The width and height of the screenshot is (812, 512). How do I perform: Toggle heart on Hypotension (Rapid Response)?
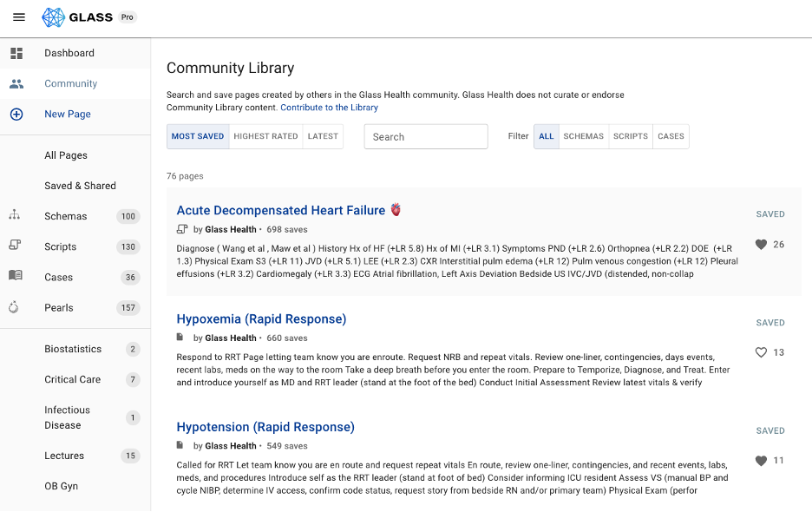[761, 461]
